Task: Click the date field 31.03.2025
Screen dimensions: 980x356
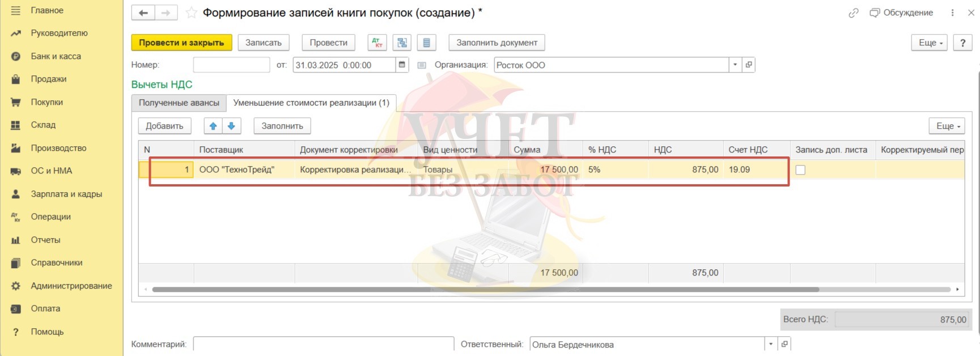Action: tap(344, 65)
